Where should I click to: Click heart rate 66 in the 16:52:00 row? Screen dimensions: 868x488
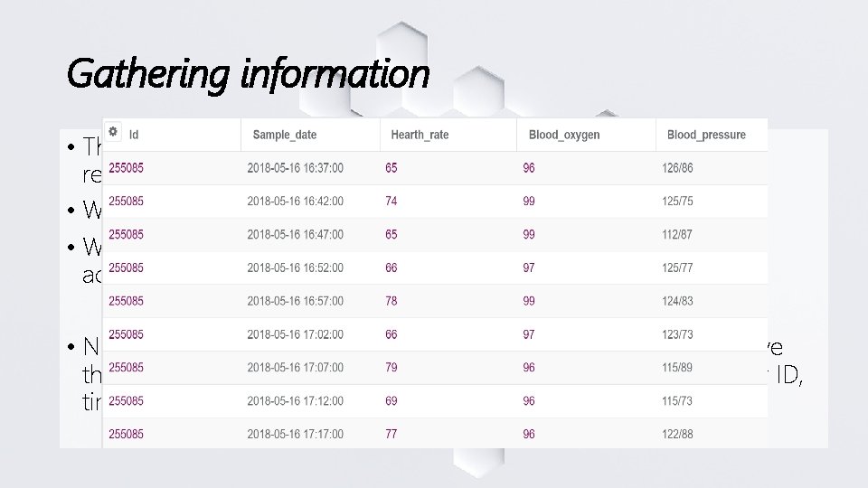click(392, 267)
